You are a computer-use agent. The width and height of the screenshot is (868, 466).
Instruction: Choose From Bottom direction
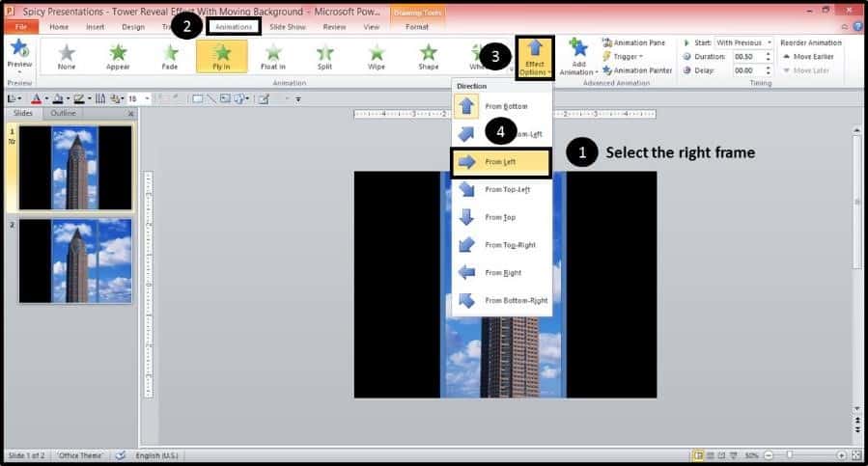click(x=501, y=106)
